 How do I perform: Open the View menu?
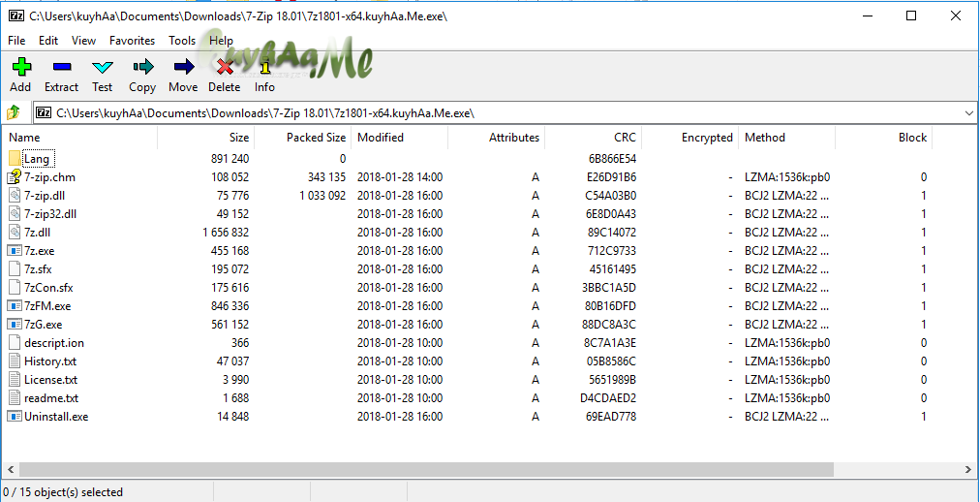click(83, 41)
